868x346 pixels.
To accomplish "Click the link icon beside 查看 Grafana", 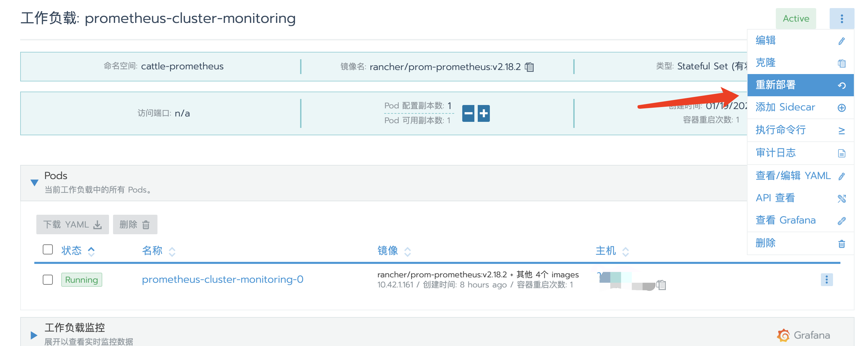I will (841, 221).
